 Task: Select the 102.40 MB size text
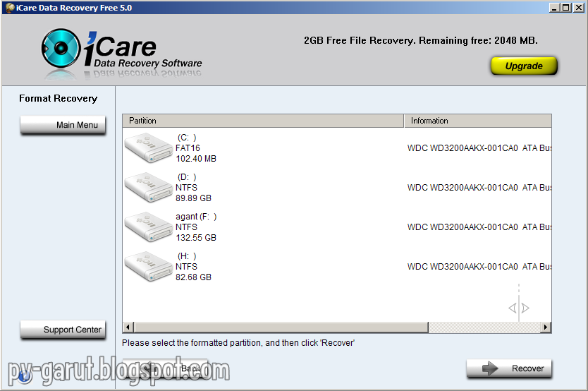(x=196, y=159)
